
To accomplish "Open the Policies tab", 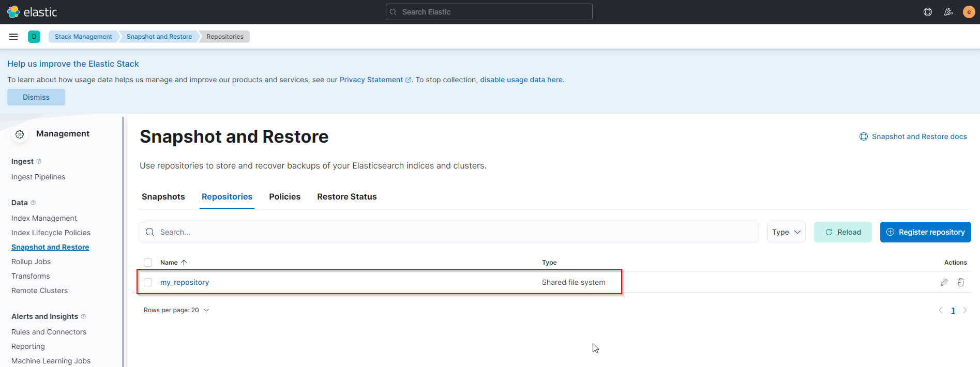I will (x=285, y=196).
